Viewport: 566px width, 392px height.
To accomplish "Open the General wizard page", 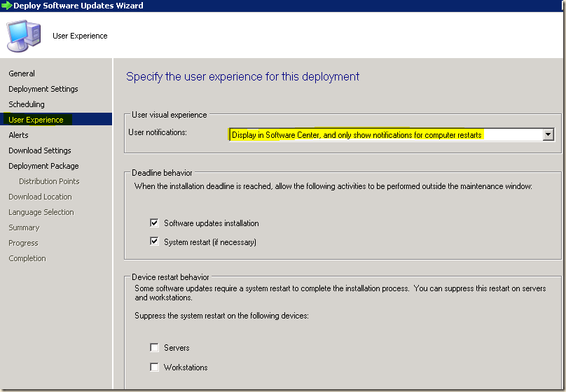I will [22, 73].
